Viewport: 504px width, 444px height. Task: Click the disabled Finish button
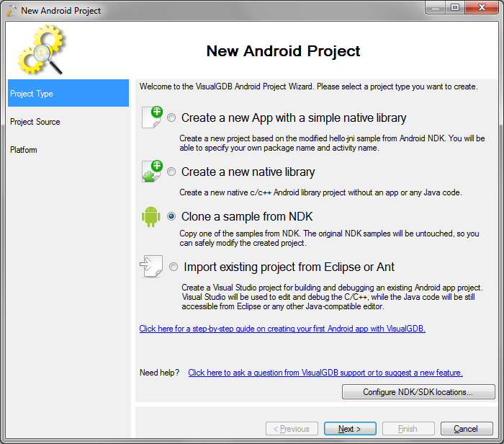(408, 429)
